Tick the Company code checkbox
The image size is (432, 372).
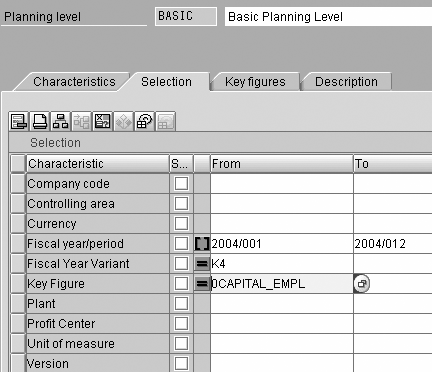coord(181,184)
